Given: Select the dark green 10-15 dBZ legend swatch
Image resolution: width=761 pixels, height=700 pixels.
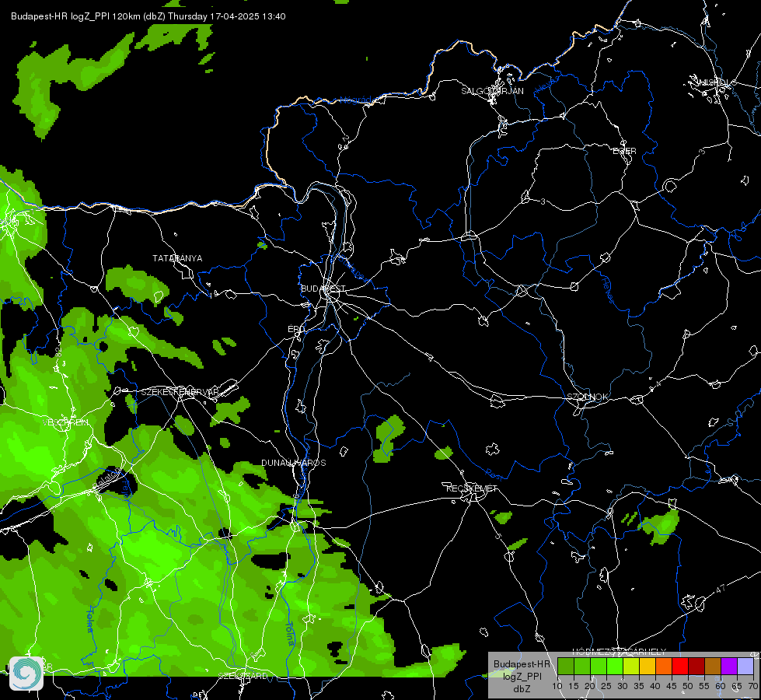Looking at the screenshot, I should click(x=566, y=667).
